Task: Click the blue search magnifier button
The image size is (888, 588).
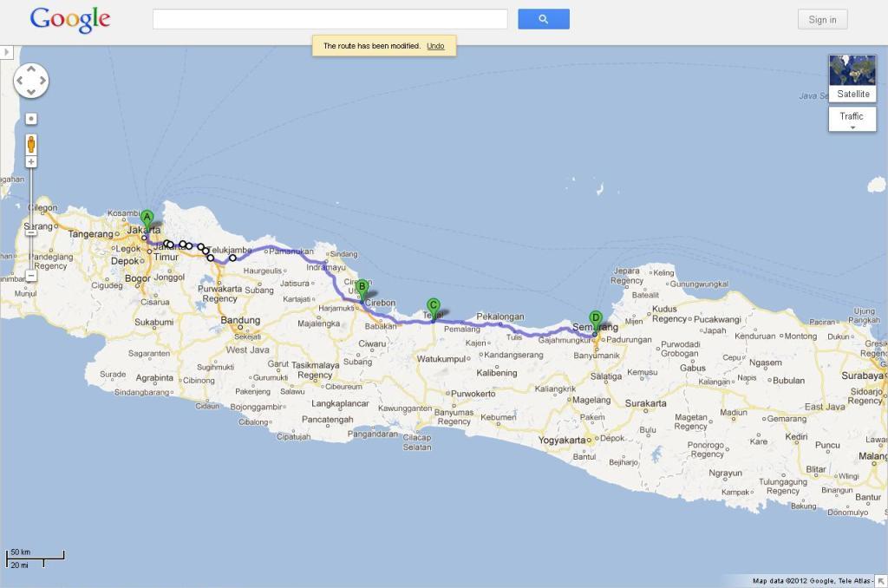Action: click(x=544, y=19)
